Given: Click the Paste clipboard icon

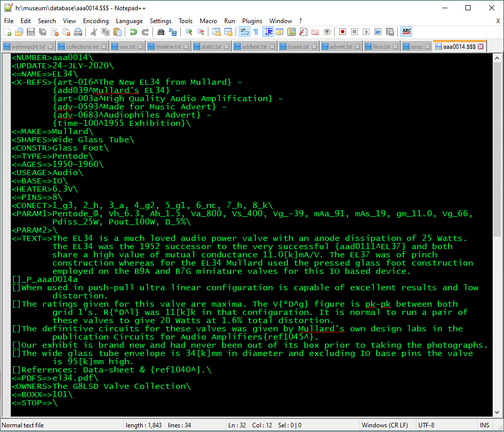Looking at the screenshot, I should click(x=118, y=31).
